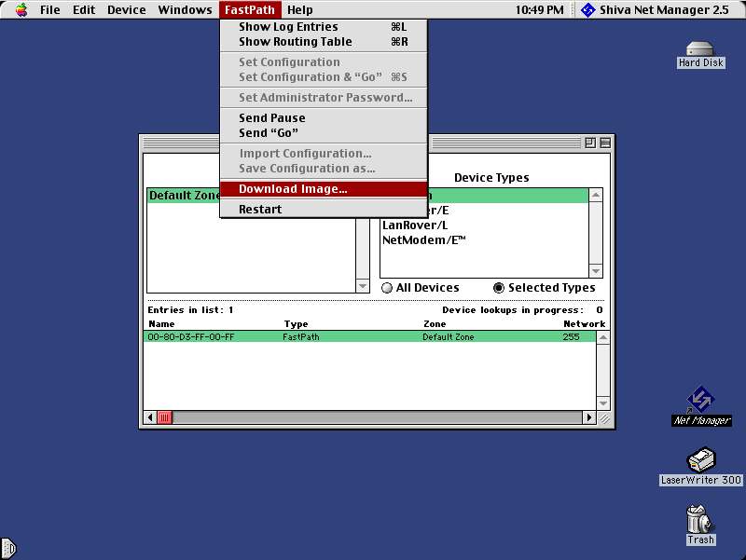Select the All Devices radio button
This screenshot has width=746, height=560.
pyautogui.click(x=387, y=288)
